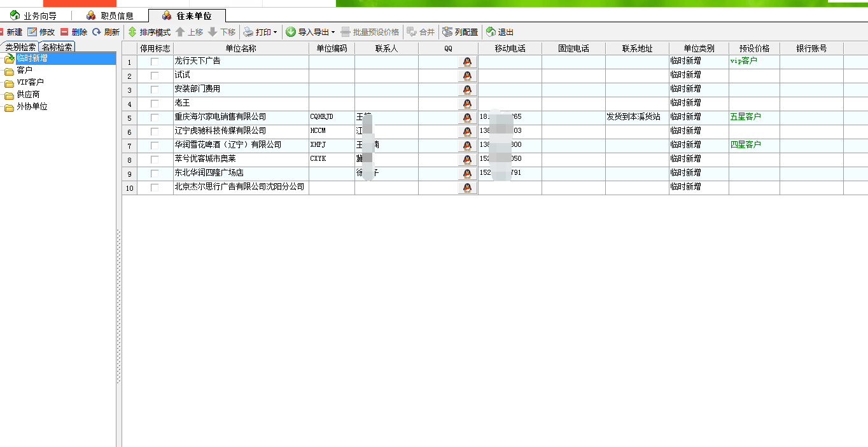This screenshot has width=868, height=447.
Task: Click the 退出 exit icon
Action: [491, 32]
